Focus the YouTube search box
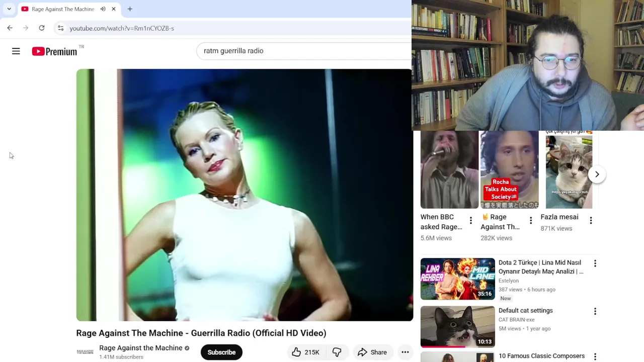Image resolution: width=644 pixels, height=362 pixels. point(304,51)
